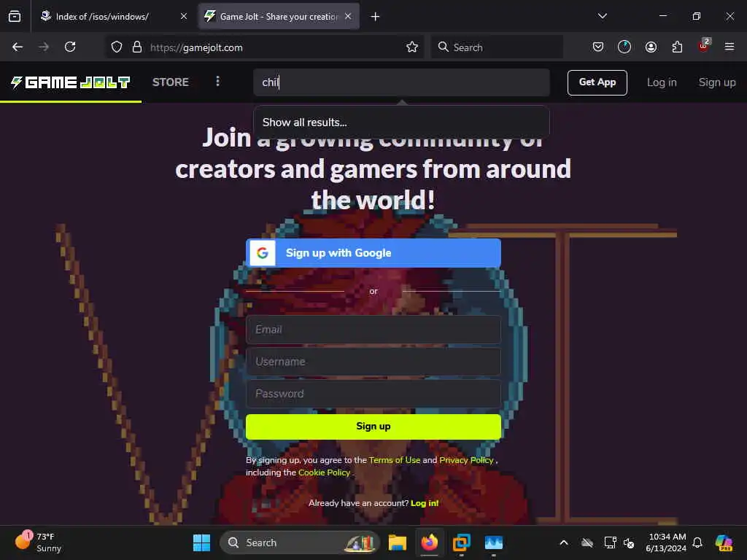Open the STORE page
747x560 pixels.
click(171, 82)
